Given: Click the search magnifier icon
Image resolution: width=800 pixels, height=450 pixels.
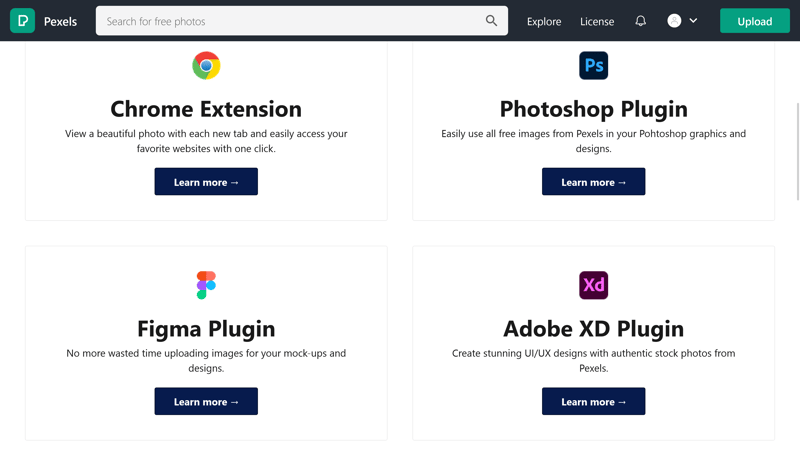Looking at the screenshot, I should click(491, 21).
